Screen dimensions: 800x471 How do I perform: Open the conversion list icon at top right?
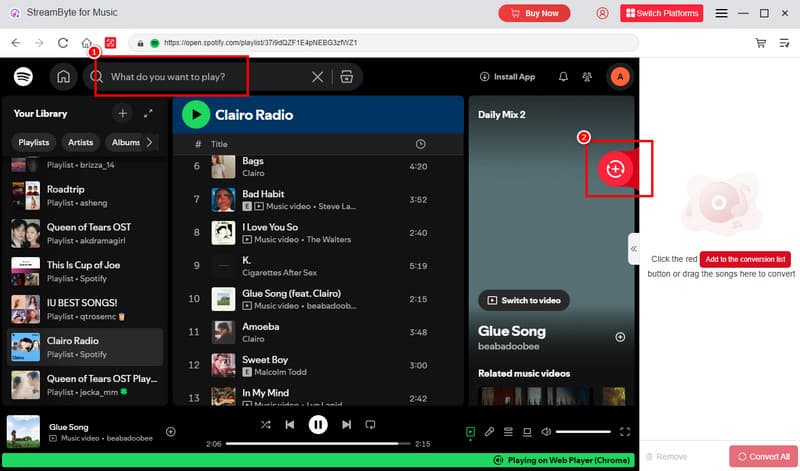(x=785, y=43)
